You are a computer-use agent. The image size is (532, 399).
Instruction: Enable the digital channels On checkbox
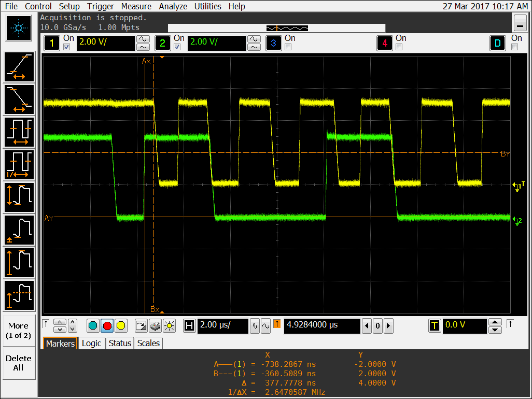pos(515,47)
